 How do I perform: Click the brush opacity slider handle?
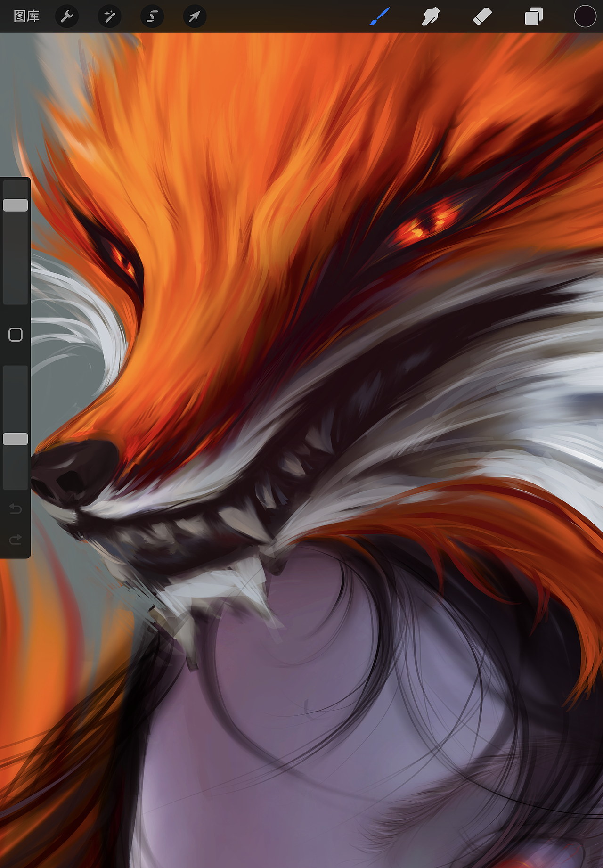pos(16,439)
